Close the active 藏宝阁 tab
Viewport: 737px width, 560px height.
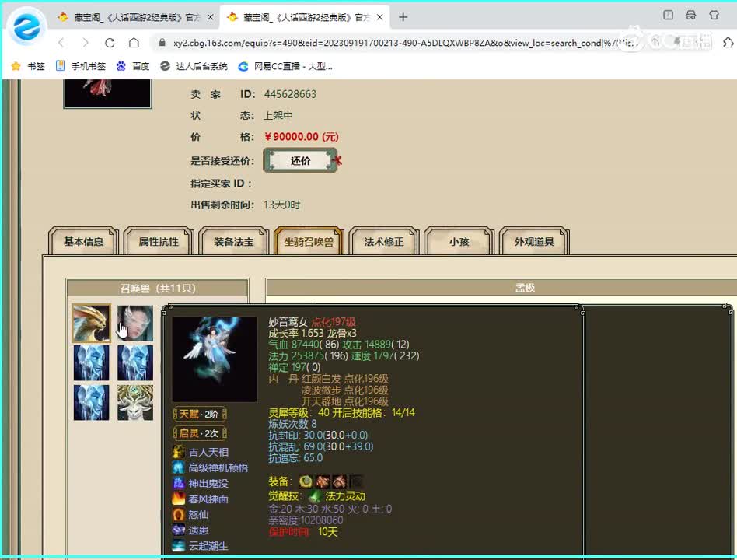coord(380,17)
